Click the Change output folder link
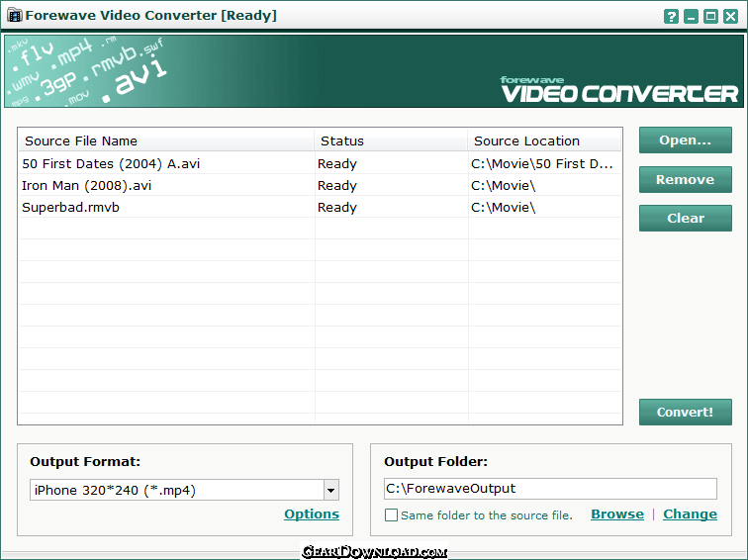The image size is (748, 560). coord(690,514)
